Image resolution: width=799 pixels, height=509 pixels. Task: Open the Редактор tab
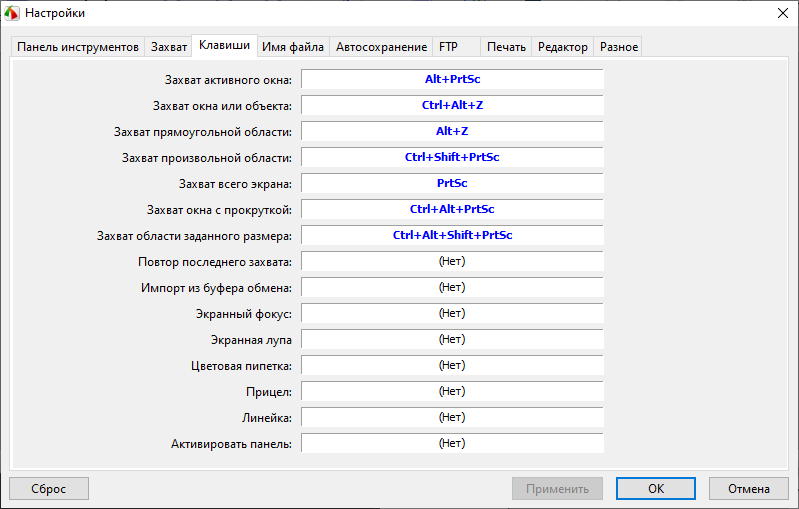point(562,47)
